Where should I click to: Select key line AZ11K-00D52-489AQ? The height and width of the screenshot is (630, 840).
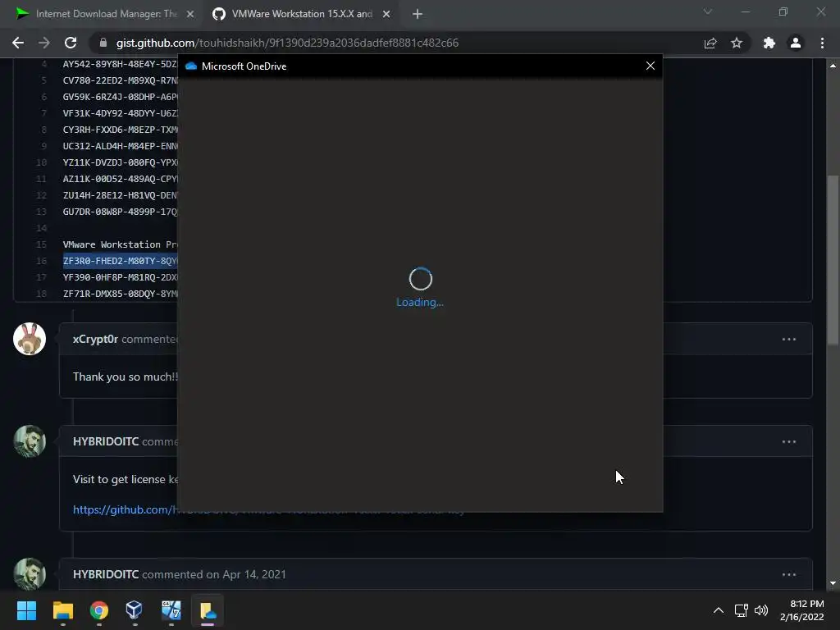point(120,179)
